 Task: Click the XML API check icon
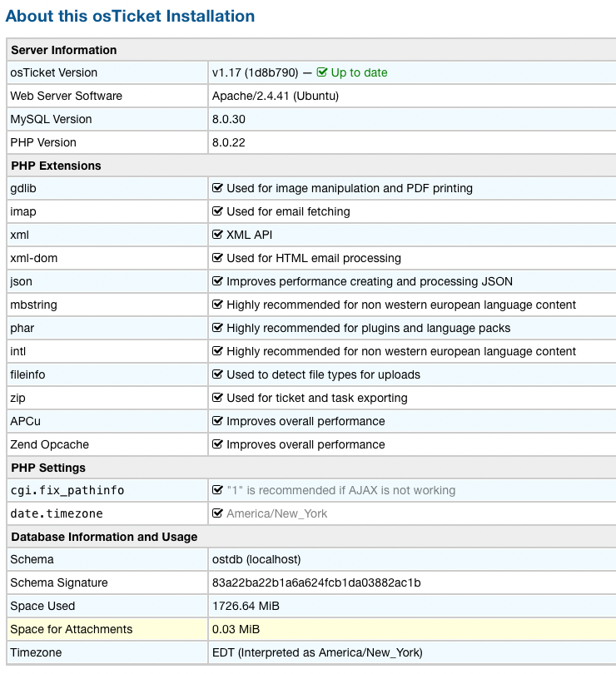[x=218, y=235]
